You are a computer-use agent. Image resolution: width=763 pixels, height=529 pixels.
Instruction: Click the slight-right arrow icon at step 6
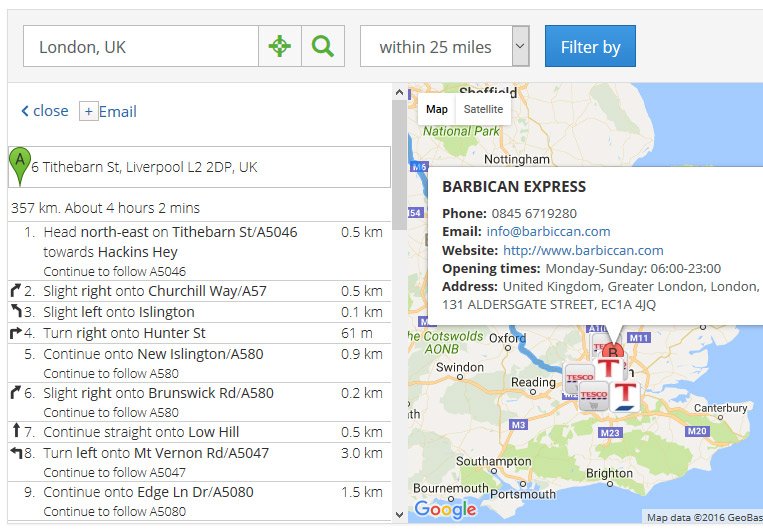click(16, 392)
